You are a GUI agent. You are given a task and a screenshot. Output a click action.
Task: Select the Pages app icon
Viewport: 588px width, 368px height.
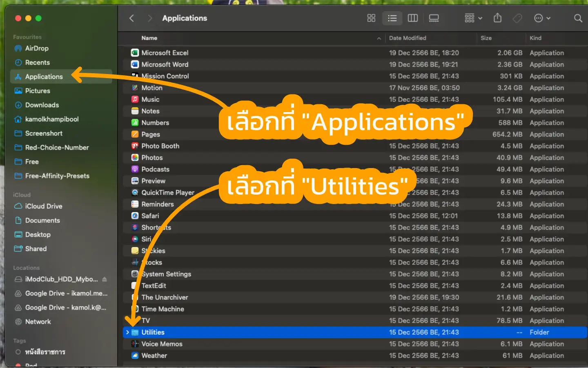pos(135,134)
